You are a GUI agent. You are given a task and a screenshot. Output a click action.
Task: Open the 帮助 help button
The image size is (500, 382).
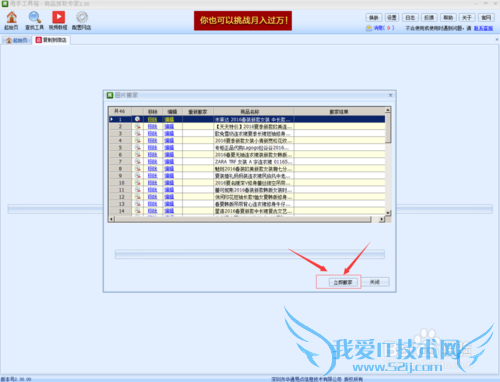[x=448, y=18]
